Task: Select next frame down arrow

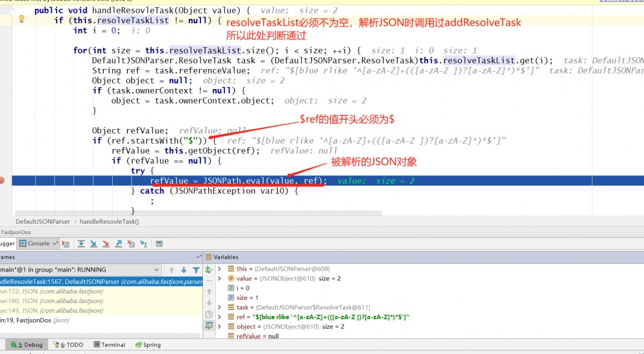Action: coord(184,270)
